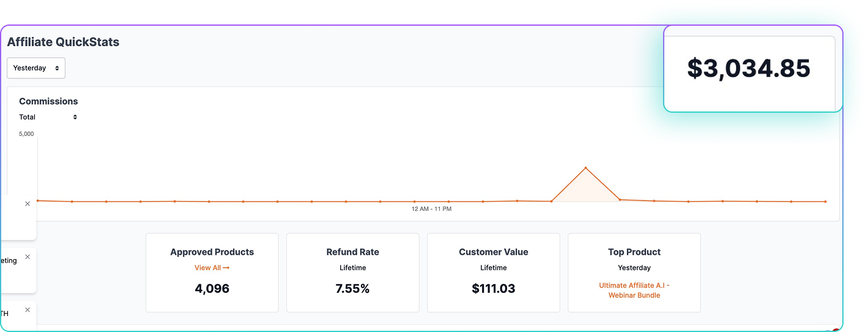Select the last data point on chart line

tap(825, 202)
